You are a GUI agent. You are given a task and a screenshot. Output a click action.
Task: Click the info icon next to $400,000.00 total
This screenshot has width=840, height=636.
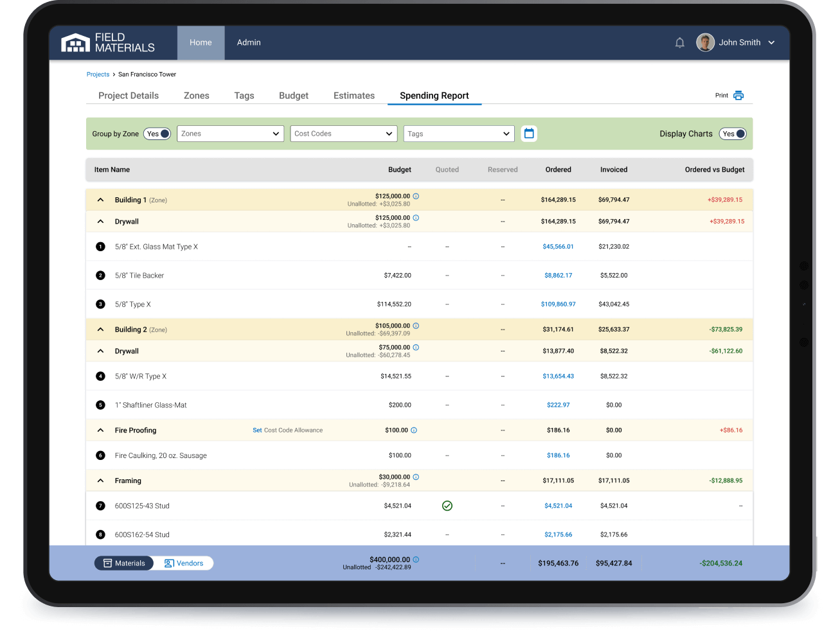[415, 559]
